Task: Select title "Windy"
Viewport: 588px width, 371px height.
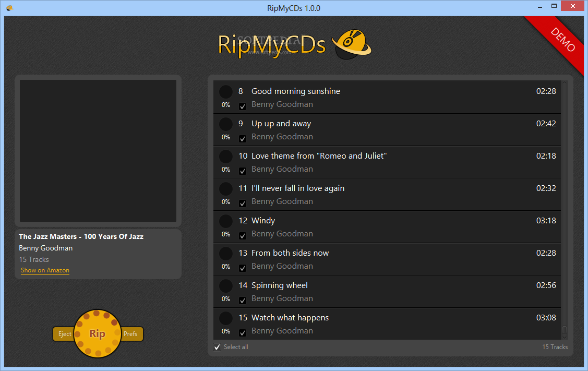Action: [263, 221]
